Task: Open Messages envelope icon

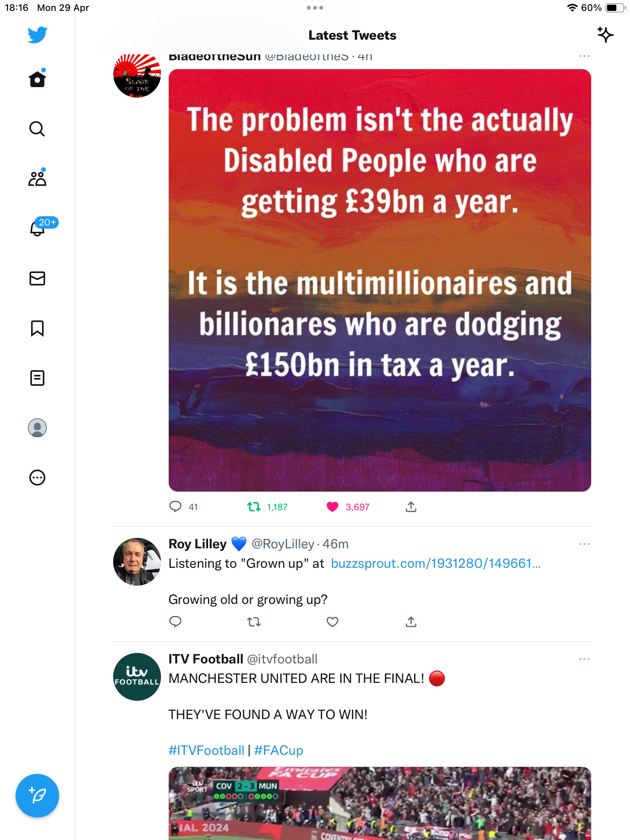Action: tap(37, 278)
